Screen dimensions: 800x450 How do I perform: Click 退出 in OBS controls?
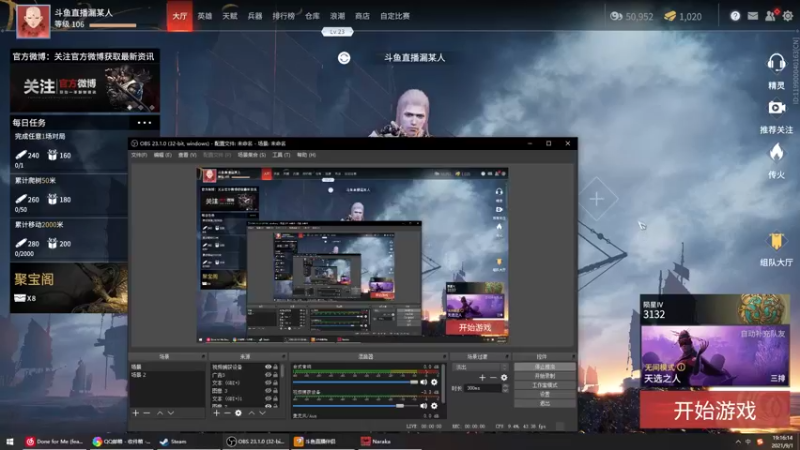(545, 404)
